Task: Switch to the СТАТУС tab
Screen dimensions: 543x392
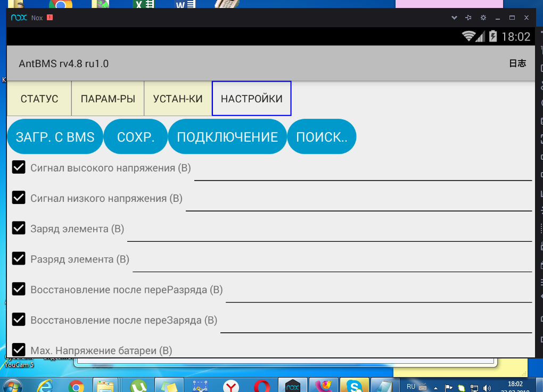Action: point(39,99)
